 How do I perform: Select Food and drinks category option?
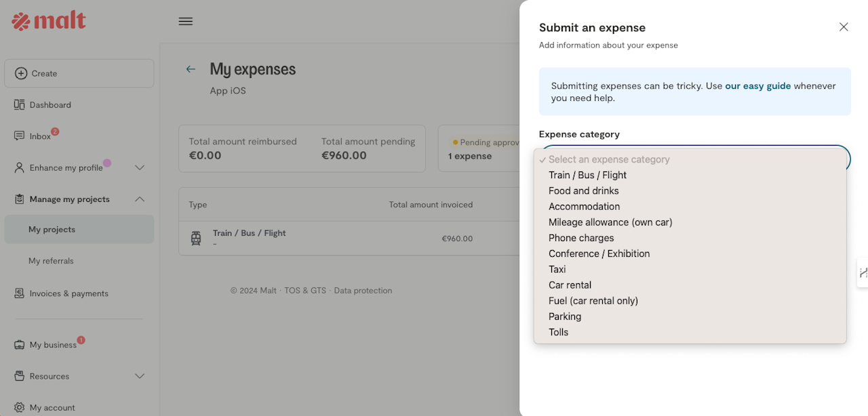(583, 191)
